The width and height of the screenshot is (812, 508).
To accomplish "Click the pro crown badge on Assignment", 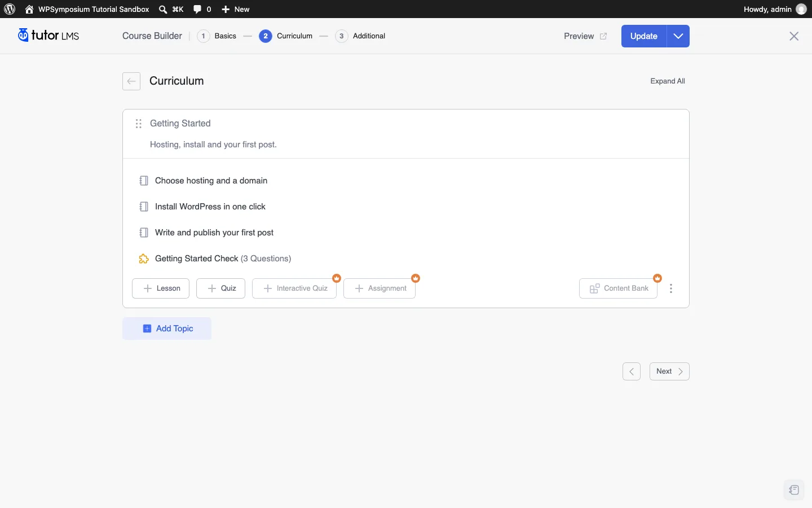I will coord(416,278).
